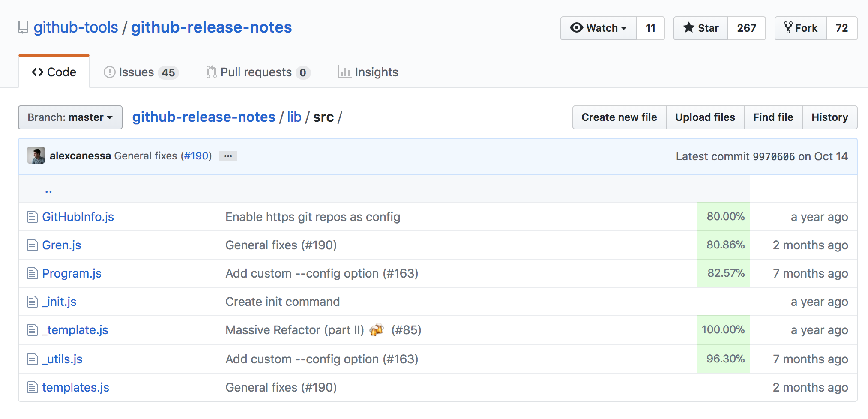Image resolution: width=868 pixels, height=419 pixels.
Task: Click the file icon next to GitHubInfo.js
Action: (33, 217)
